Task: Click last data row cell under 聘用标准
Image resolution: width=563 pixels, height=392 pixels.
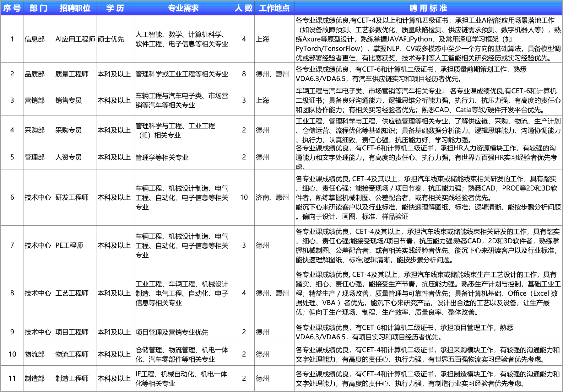Action: click(x=428, y=378)
